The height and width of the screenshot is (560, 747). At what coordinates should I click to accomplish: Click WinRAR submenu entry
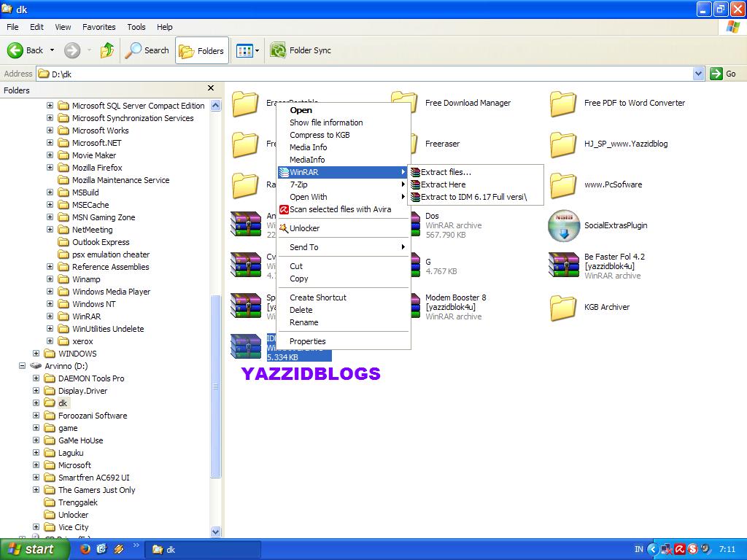pos(344,172)
